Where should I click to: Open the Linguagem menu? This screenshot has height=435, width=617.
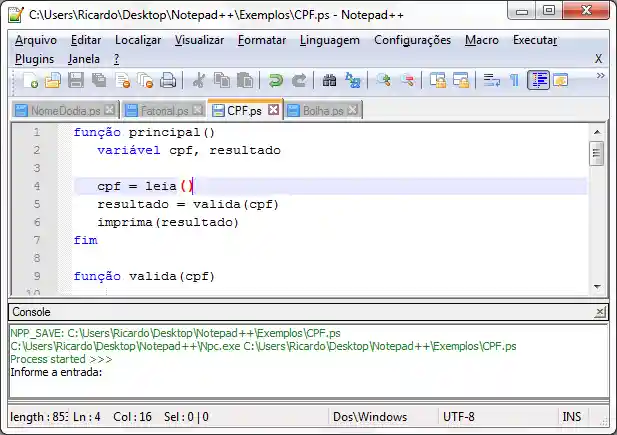coord(330,40)
